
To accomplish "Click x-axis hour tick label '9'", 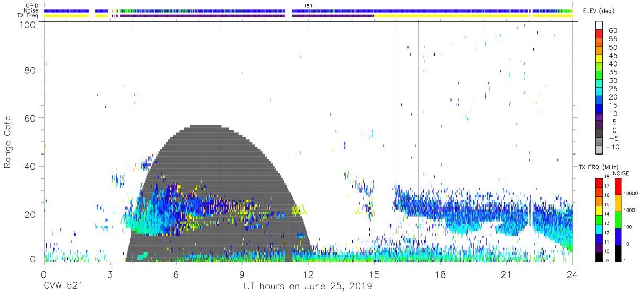I will [x=242, y=274].
